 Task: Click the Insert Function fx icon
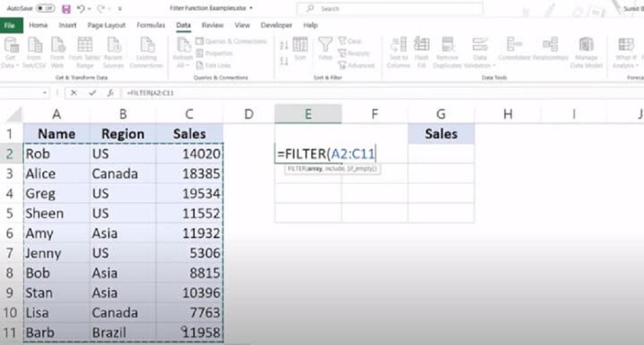(x=111, y=93)
